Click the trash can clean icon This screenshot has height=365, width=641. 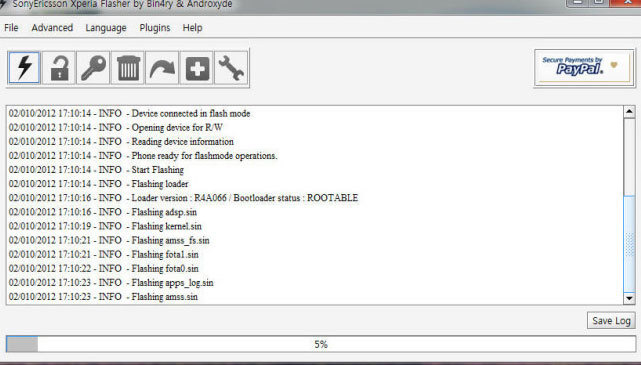click(x=128, y=67)
